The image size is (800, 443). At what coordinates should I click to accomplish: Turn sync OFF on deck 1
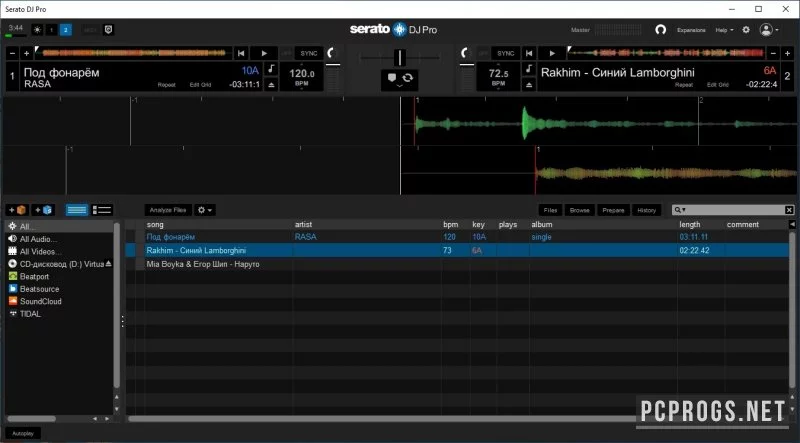tap(286, 53)
